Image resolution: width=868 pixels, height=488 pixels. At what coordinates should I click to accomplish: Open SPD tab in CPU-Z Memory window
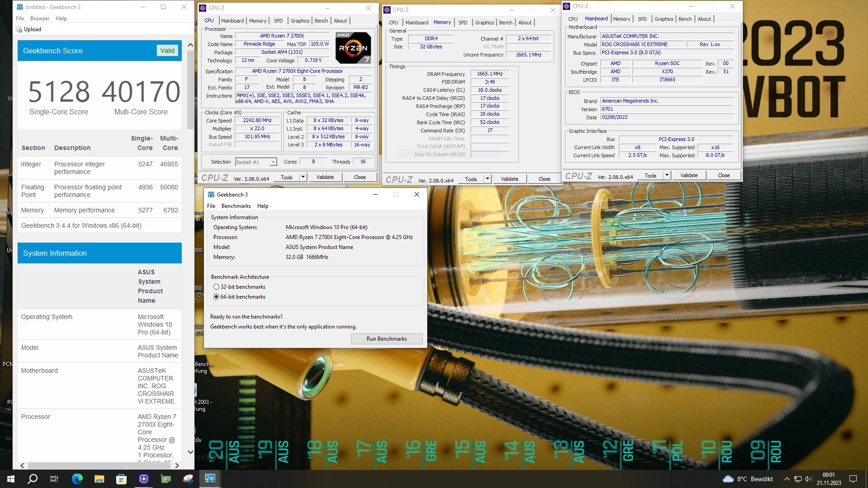pos(462,23)
